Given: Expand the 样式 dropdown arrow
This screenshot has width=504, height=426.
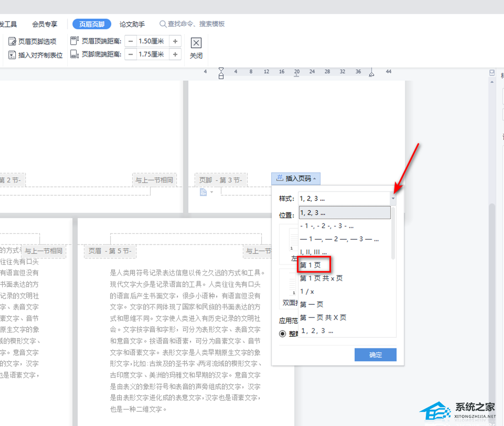Looking at the screenshot, I should click(x=393, y=199).
